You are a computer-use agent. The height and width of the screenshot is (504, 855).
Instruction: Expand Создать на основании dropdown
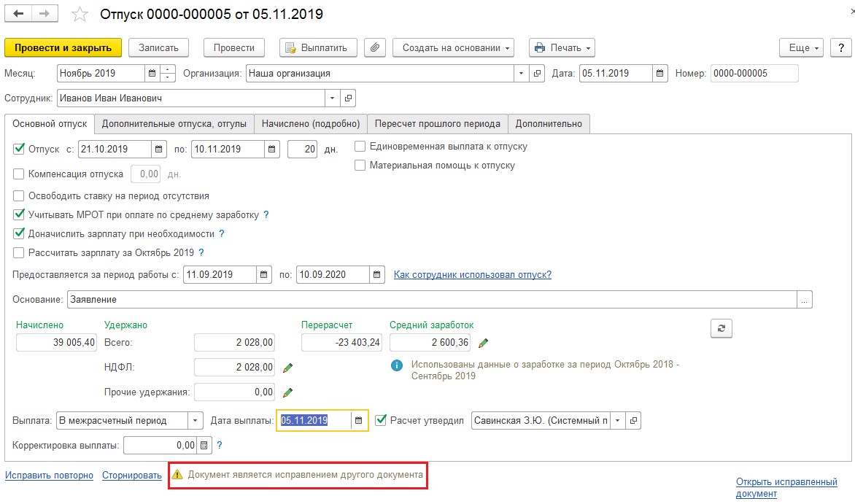(x=453, y=47)
